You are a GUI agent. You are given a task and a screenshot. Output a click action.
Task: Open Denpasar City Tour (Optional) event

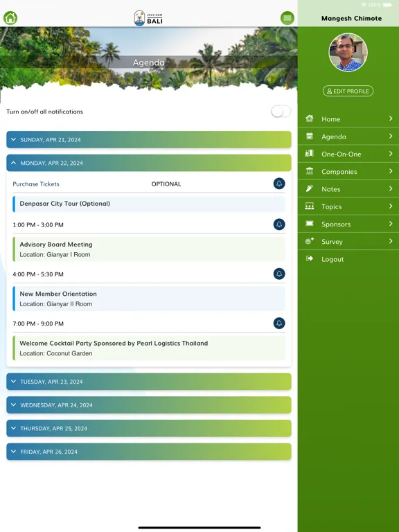[x=149, y=204]
